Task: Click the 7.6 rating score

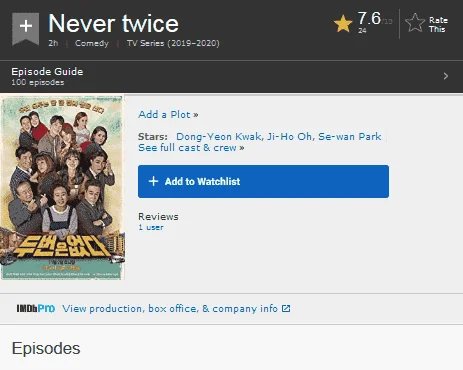Action: pyautogui.click(x=369, y=18)
